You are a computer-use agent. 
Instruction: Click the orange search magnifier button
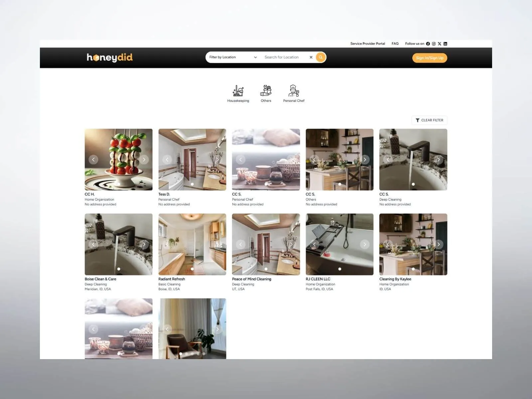coord(321,57)
